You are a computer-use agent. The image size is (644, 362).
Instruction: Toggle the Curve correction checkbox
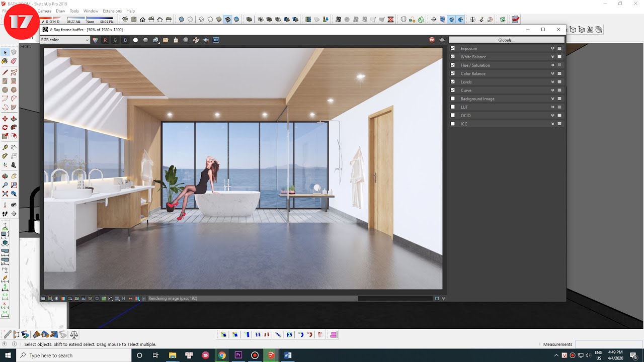[x=453, y=90]
